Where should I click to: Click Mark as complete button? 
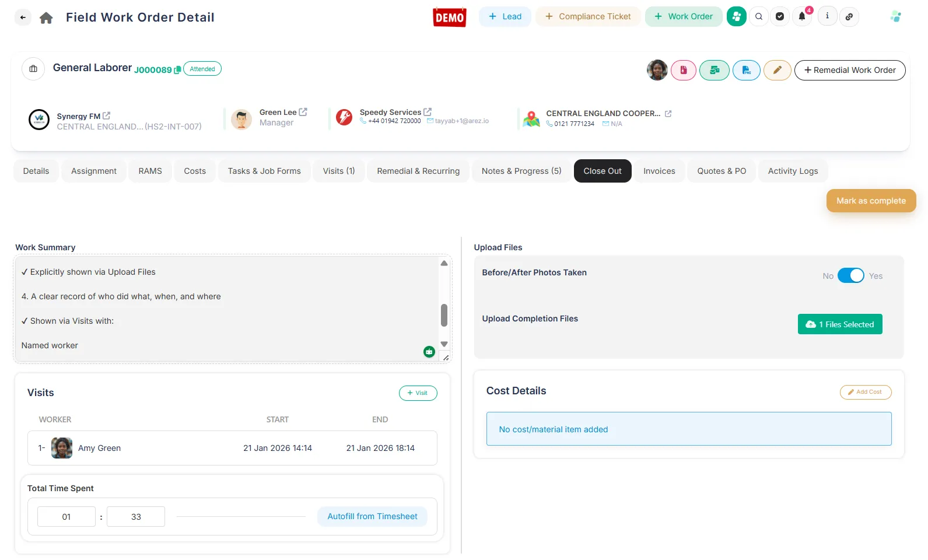pos(871,201)
